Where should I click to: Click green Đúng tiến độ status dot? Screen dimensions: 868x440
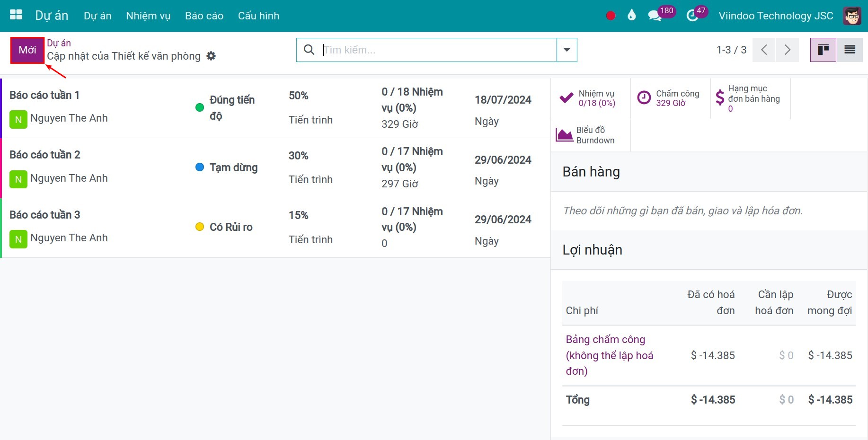tap(200, 107)
